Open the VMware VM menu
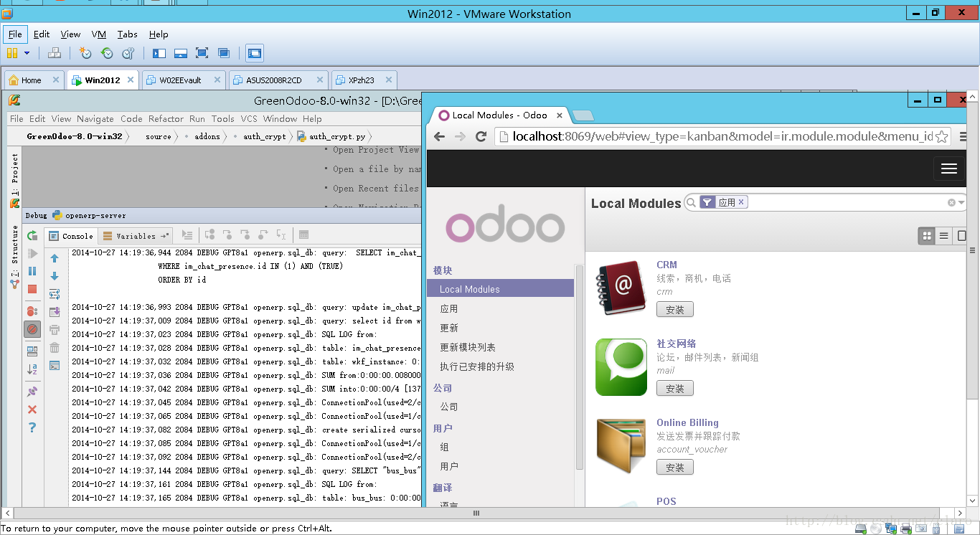Image resolution: width=980 pixels, height=535 pixels. pos(99,34)
